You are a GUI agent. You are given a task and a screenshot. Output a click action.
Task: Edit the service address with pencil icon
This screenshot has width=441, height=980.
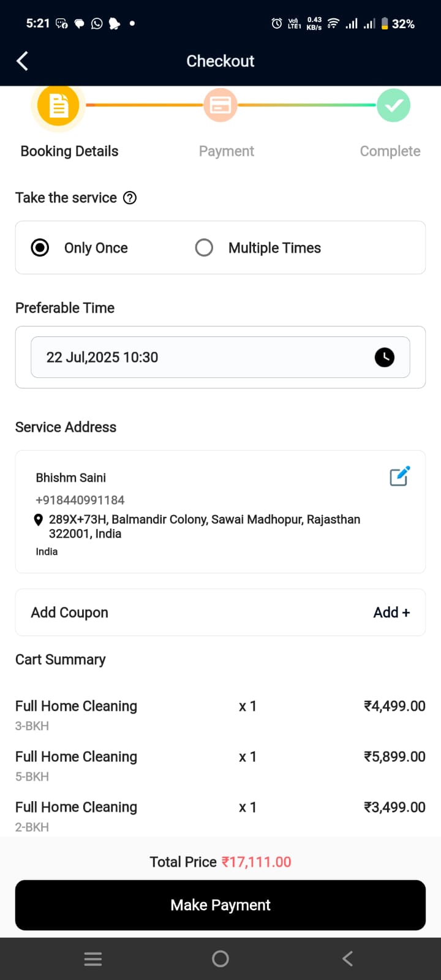[399, 477]
